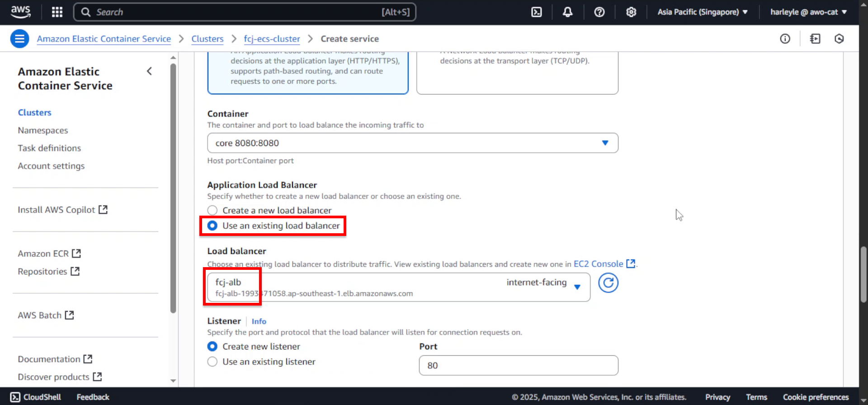Open the info panel icon
Image resolution: width=868 pixels, height=405 pixels.
(785, 39)
